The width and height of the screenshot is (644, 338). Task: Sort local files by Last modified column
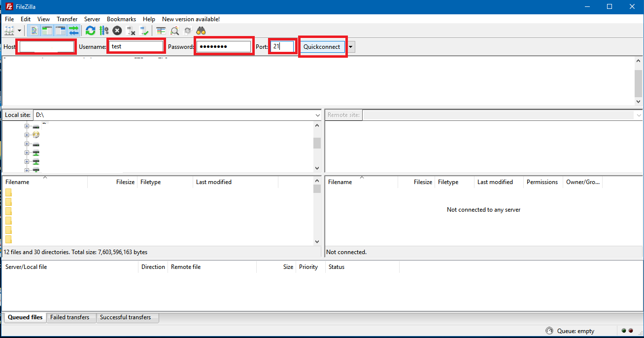click(236, 182)
